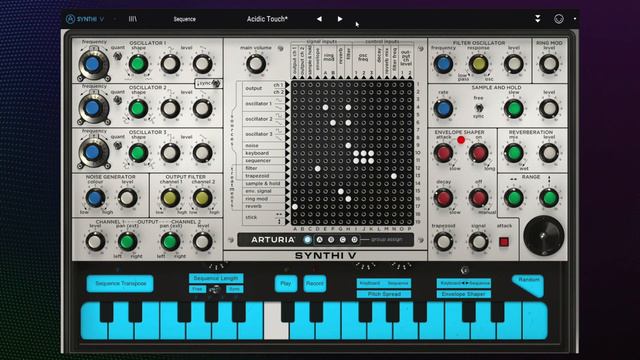Click the black joystick controller
This screenshot has height=360, width=640.
click(543, 236)
